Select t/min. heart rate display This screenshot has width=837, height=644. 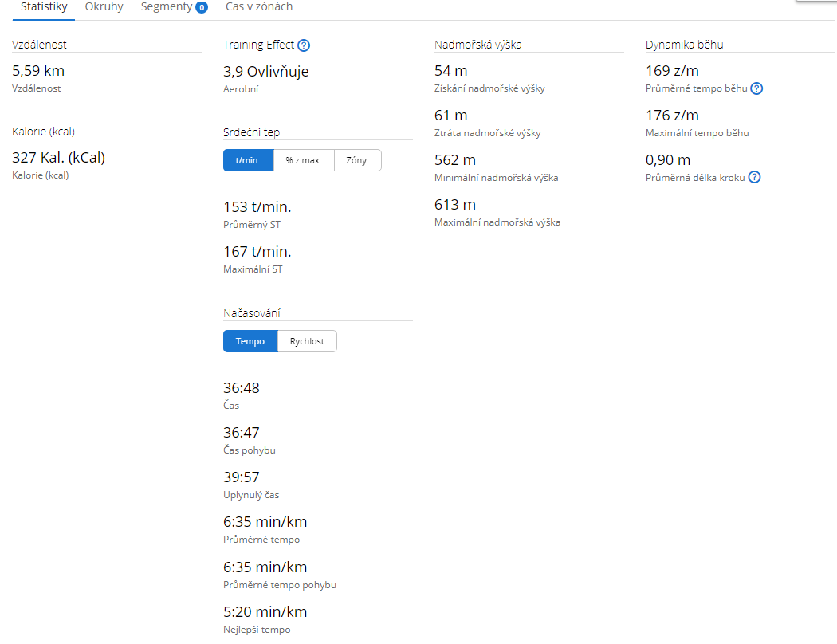[x=248, y=160]
